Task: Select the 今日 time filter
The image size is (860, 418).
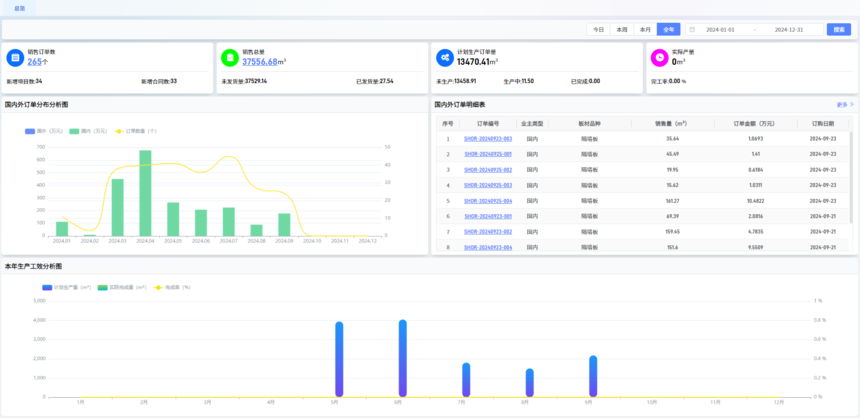Action: coord(598,30)
